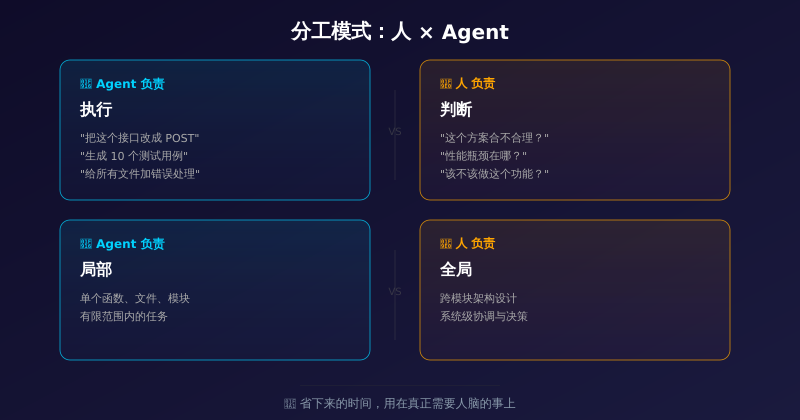Click the icon beside Agent 负责 in 执行 card
The height and width of the screenshot is (420, 800).
click(x=86, y=84)
